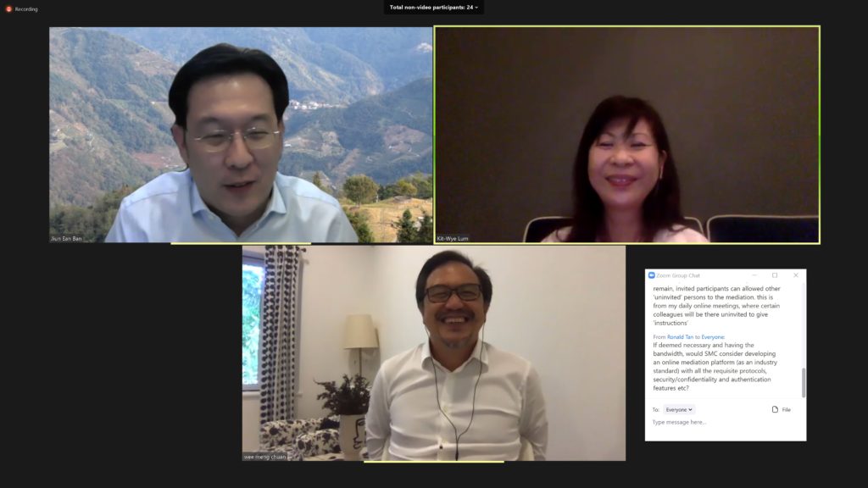The height and width of the screenshot is (488, 868).
Task: Click the 'Kit-Wye Lum' name label
Action: 453,238
